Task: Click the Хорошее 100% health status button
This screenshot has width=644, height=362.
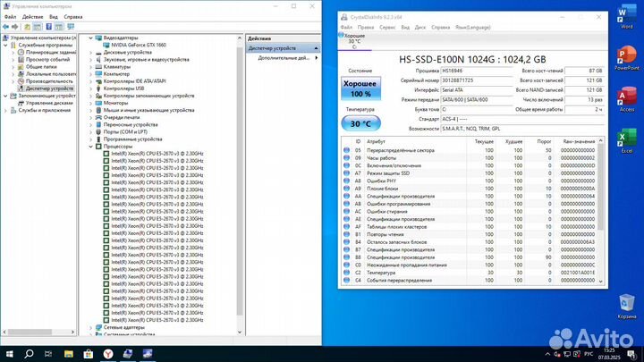Action: point(360,88)
